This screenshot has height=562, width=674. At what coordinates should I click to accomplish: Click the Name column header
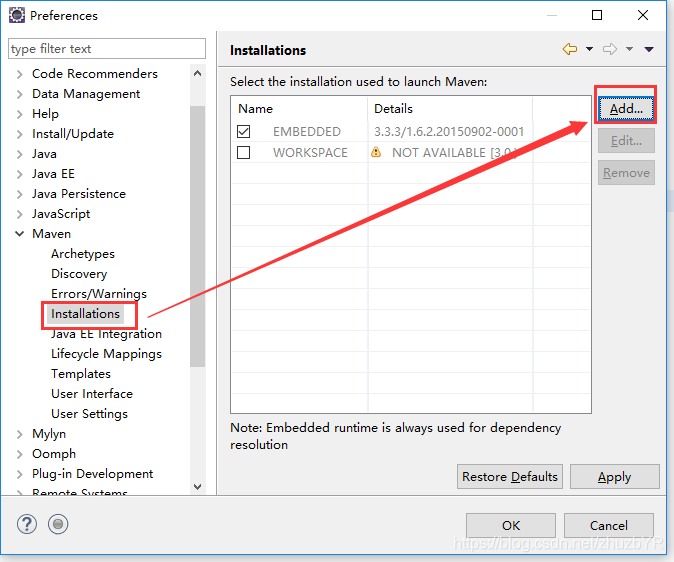click(x=299, y=109)
